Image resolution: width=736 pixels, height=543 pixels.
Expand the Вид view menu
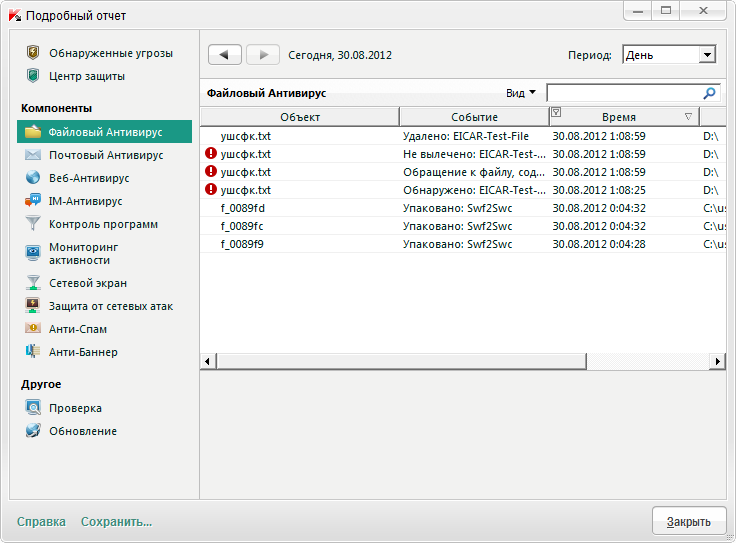pyautogui.click(x=521, y=93)
